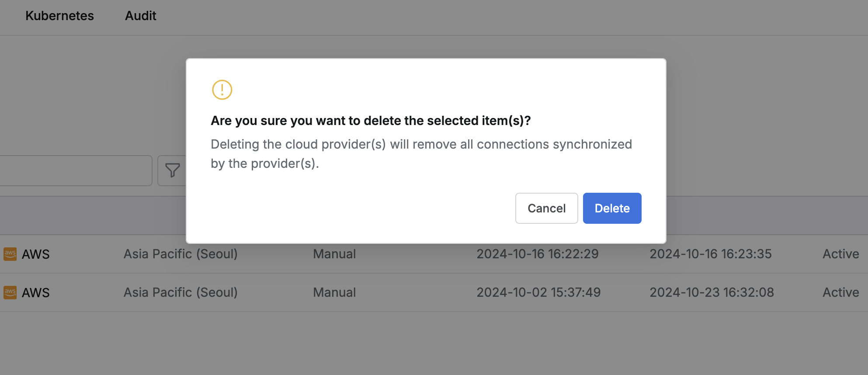Switch to the Kubernetes tab
Screen dimensions: 868x375
coord(59,16)
